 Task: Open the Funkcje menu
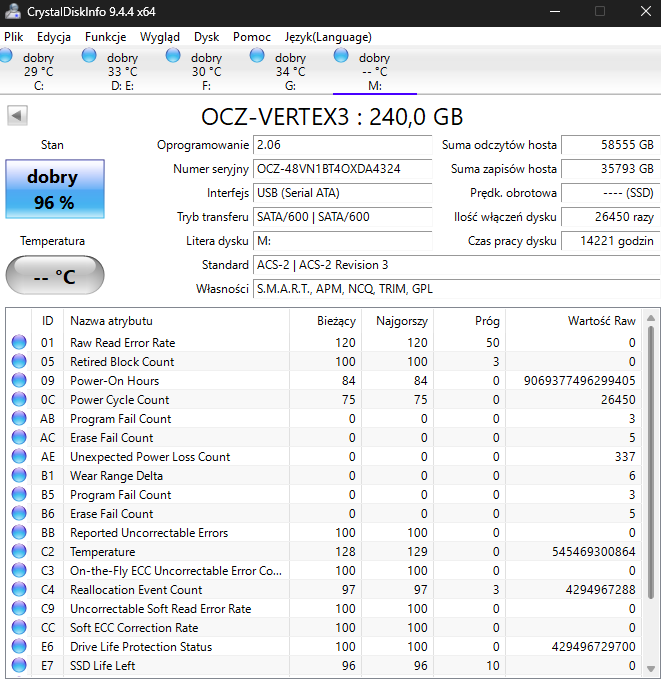105,37
